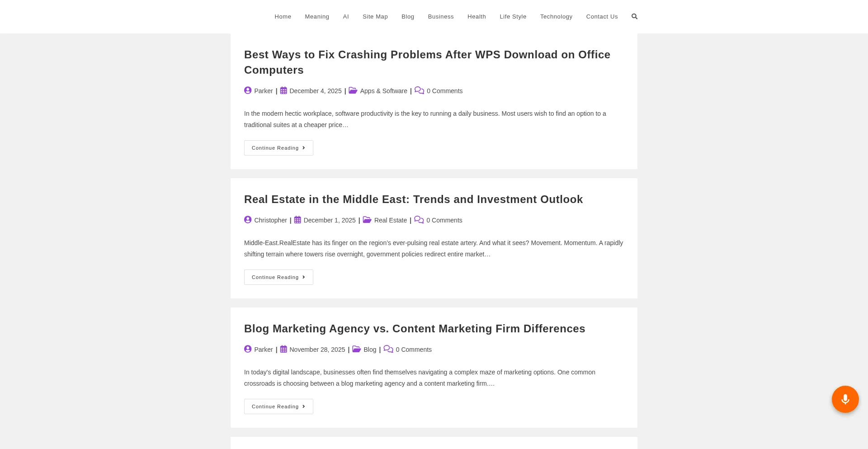Screen dimensions: 868x449
Task: Open Blog Marketing Agency vs. Content Marketing title
Action: [415, 329]
